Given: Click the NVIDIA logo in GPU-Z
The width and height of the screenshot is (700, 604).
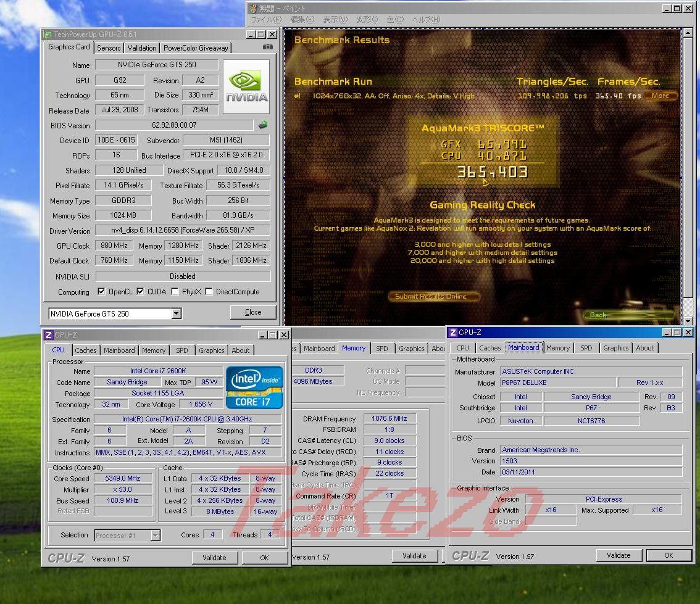Looking at the screenshot, I should pyautogui.click(x=246, y=86).
